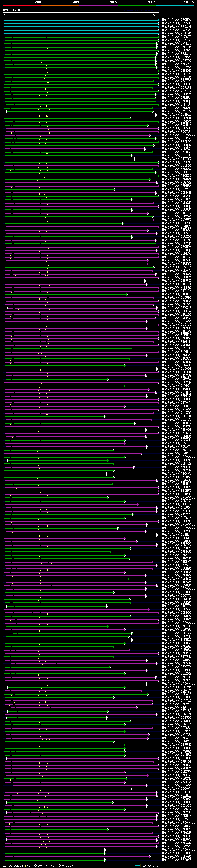The height and width of the screenshot is (868, 197).
Task: Select the query label AV620618
Action: [x=11, y=10]
